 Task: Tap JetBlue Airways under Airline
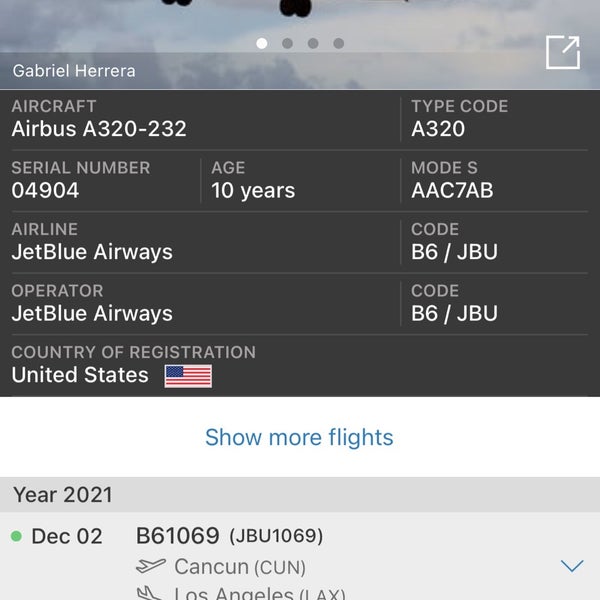pos(92,252)
